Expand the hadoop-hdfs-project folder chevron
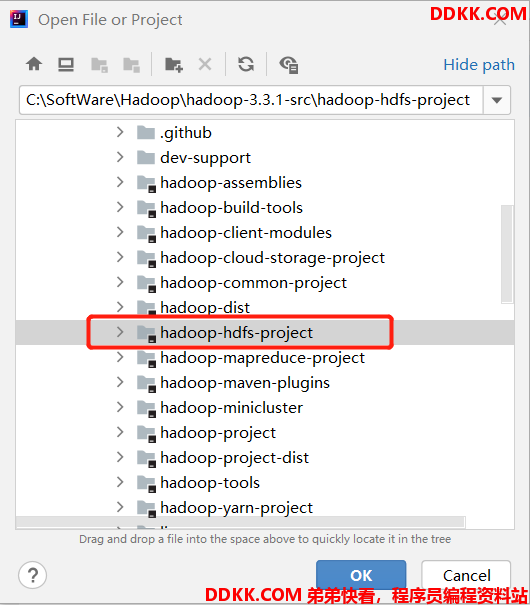The width and height of the screenshot is (530, 605). tap(120, 332)
